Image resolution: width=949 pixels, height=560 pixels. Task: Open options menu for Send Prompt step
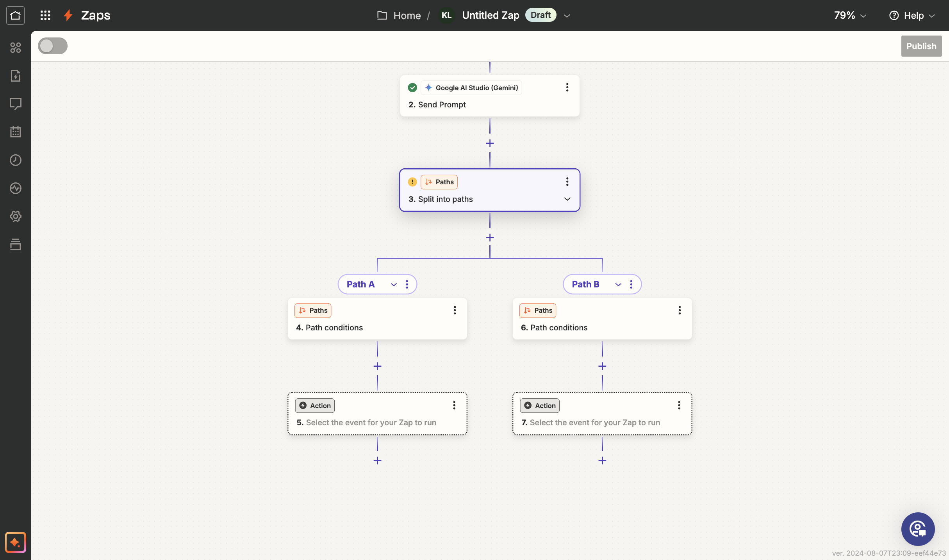[x=567, y=87]
